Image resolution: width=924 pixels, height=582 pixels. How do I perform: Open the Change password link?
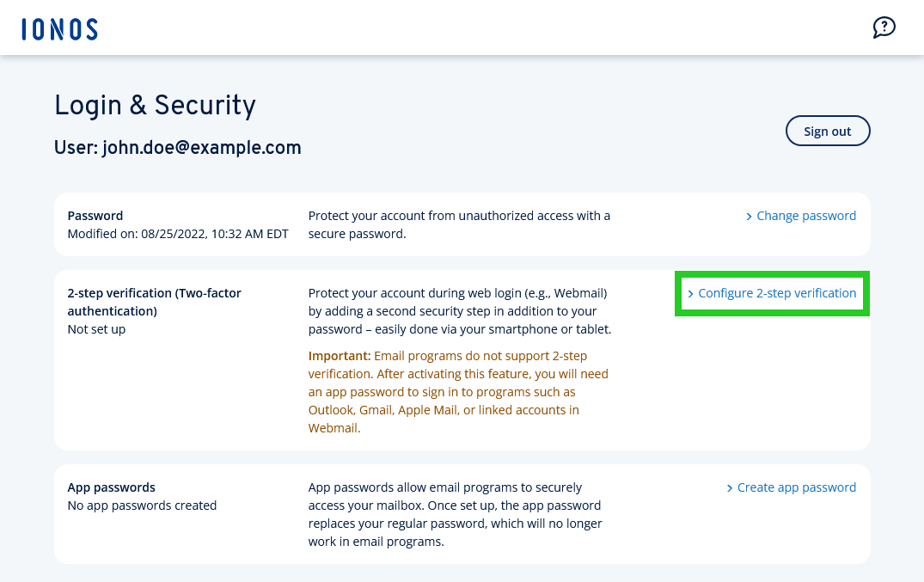(x=805, y=216)
